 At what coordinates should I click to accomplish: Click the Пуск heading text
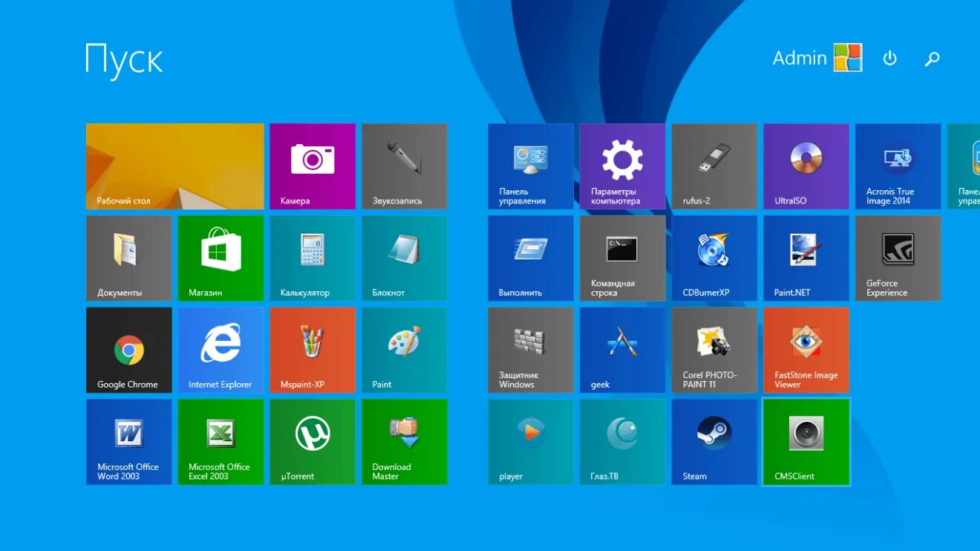click(x=124, y=59)
